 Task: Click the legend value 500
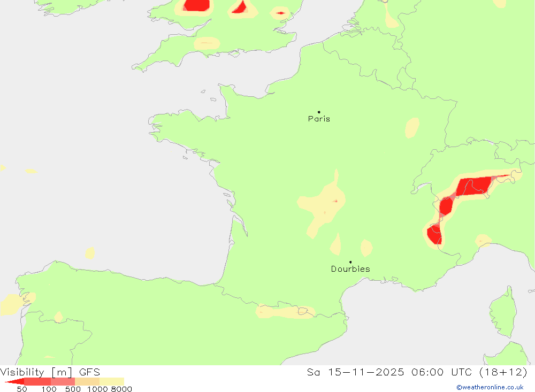(x=73, y=389)
